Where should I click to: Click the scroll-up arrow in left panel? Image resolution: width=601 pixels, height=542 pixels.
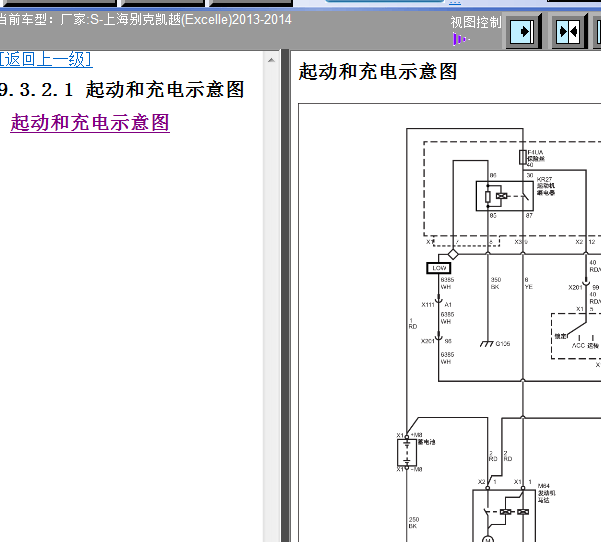pos(271,60)
